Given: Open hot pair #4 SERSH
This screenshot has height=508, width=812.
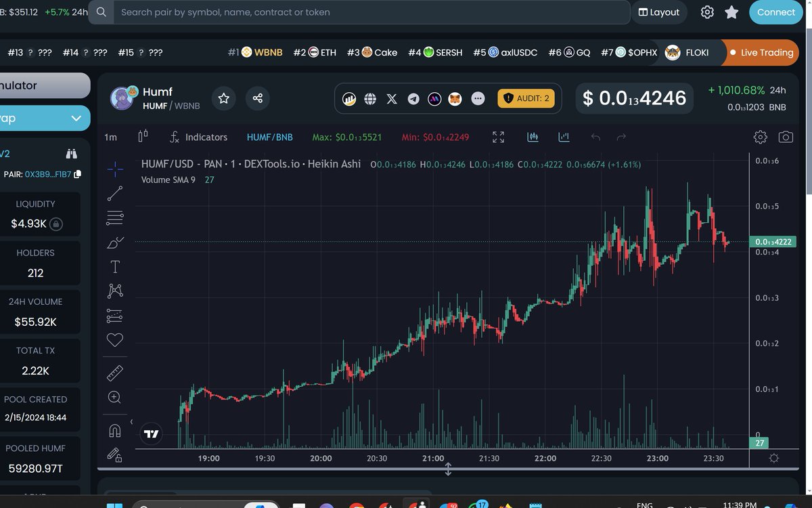Looking at the screenshot, I should 435,52.
